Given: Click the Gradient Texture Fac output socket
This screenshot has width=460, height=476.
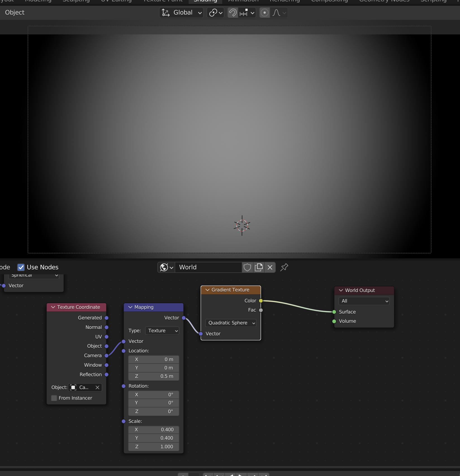Looking at the screenshot, I should pos(261,310).
